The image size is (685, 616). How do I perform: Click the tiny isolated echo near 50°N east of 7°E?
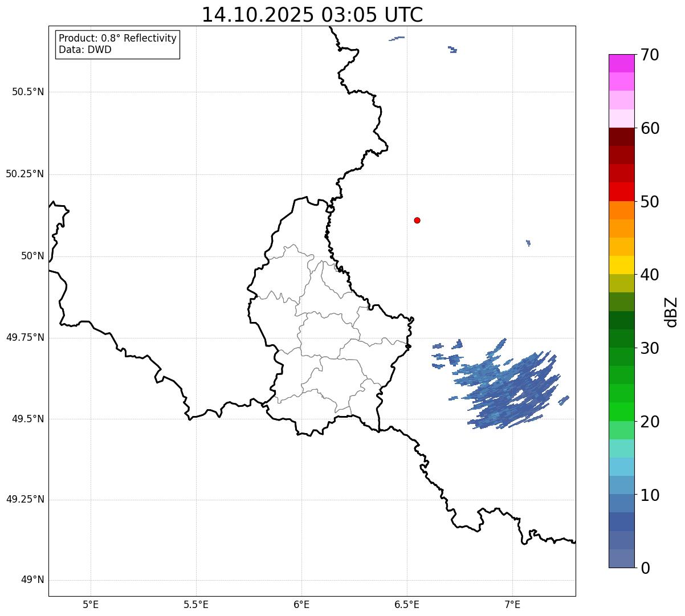tap(528, 243)
